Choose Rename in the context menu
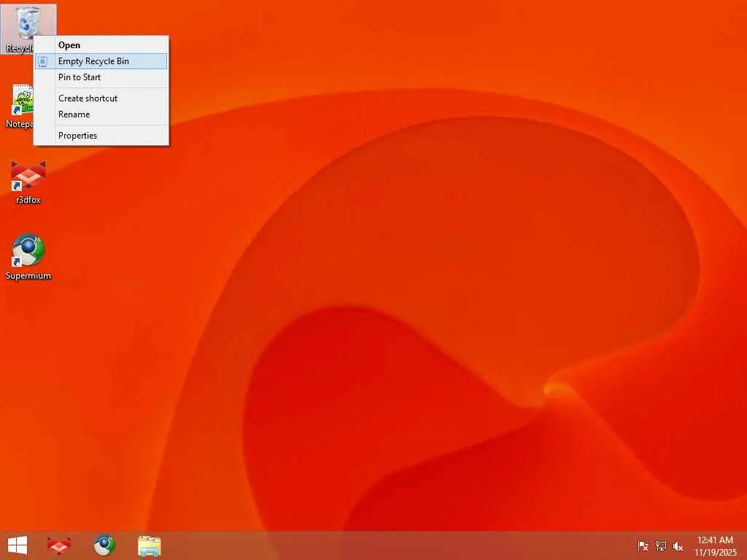The width and height of the screenshot is (747, 560). pyautogui.click(x=101, y=114)
